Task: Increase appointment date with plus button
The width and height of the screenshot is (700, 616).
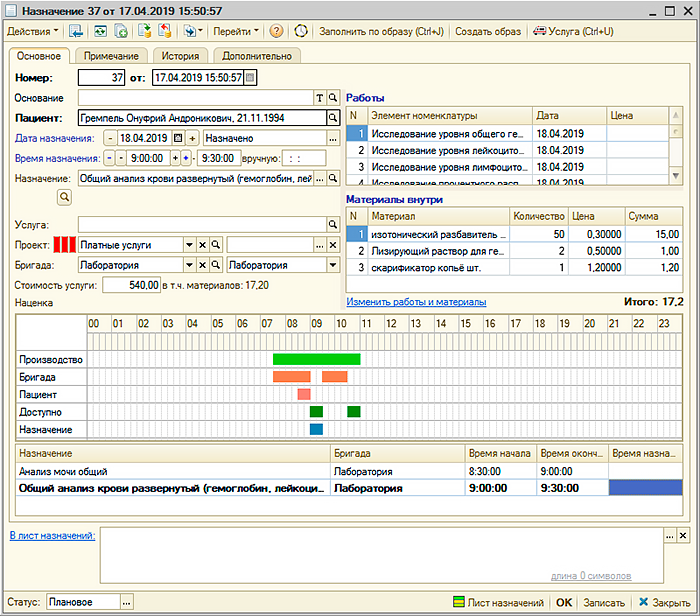Action: tap(193, 138)
